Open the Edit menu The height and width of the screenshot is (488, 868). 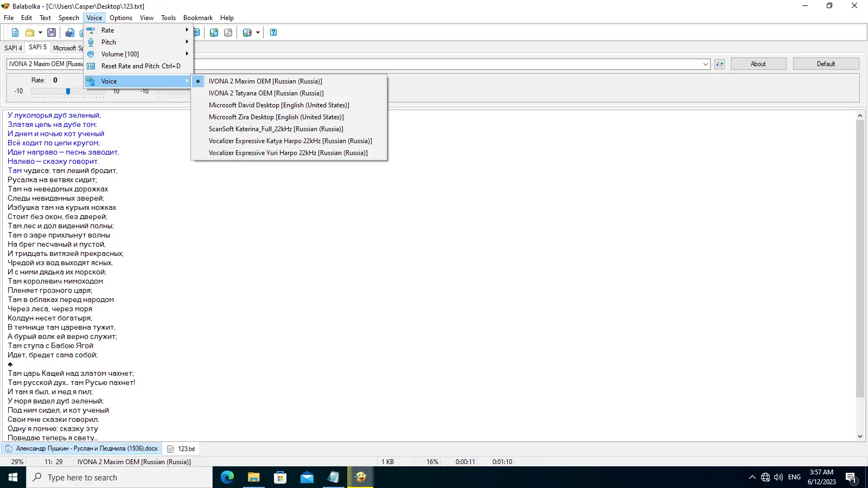pyautogui.click(x=27, y=18)
